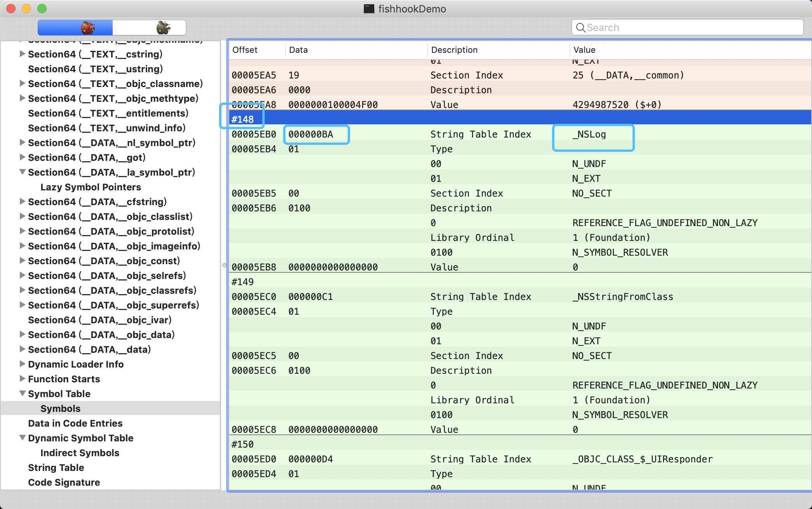Click the split view divider handle
812x509 pixels.
coord(224,265)
